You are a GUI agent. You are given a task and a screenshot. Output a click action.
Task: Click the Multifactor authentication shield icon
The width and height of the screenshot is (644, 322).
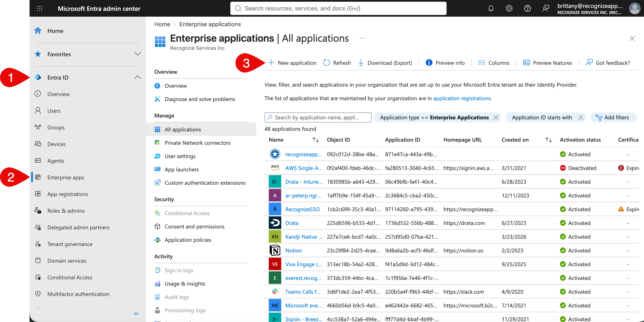38,294
